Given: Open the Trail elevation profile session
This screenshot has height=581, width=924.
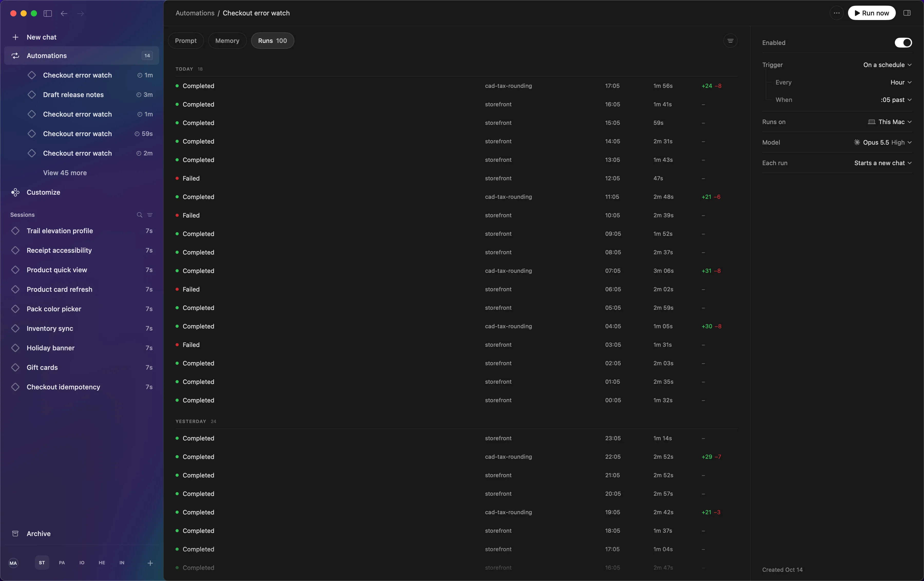Looking at the screenshot, I should pyautogui.click(x=81, y=231).
